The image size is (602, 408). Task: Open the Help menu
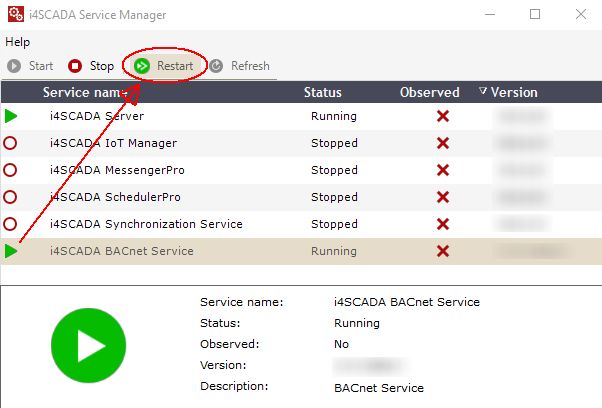pos(18,42)
